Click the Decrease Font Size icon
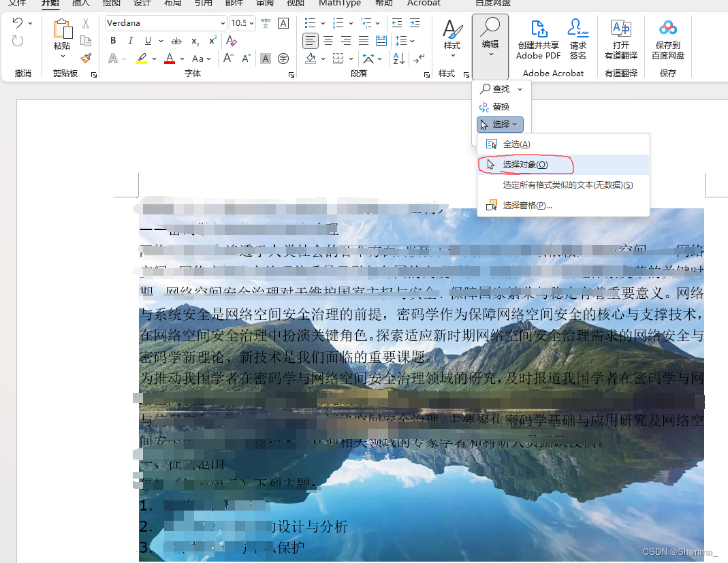The image size is (728, 563). pyautogui.click(x=246, y=58)
